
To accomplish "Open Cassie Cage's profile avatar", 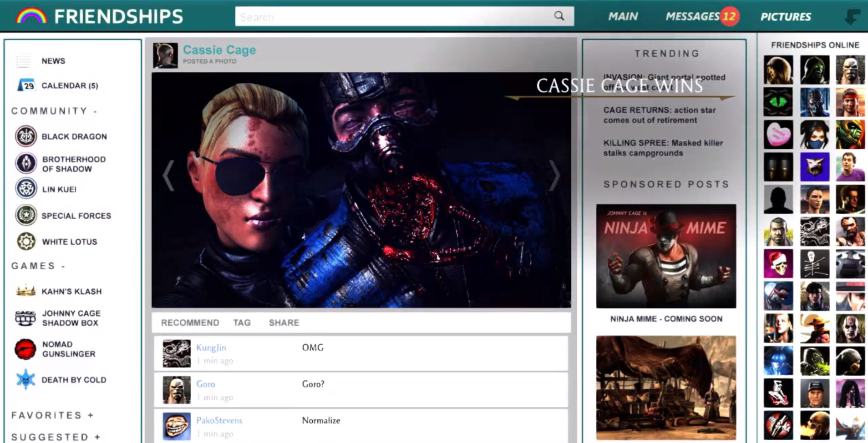I will pos(165,55).
